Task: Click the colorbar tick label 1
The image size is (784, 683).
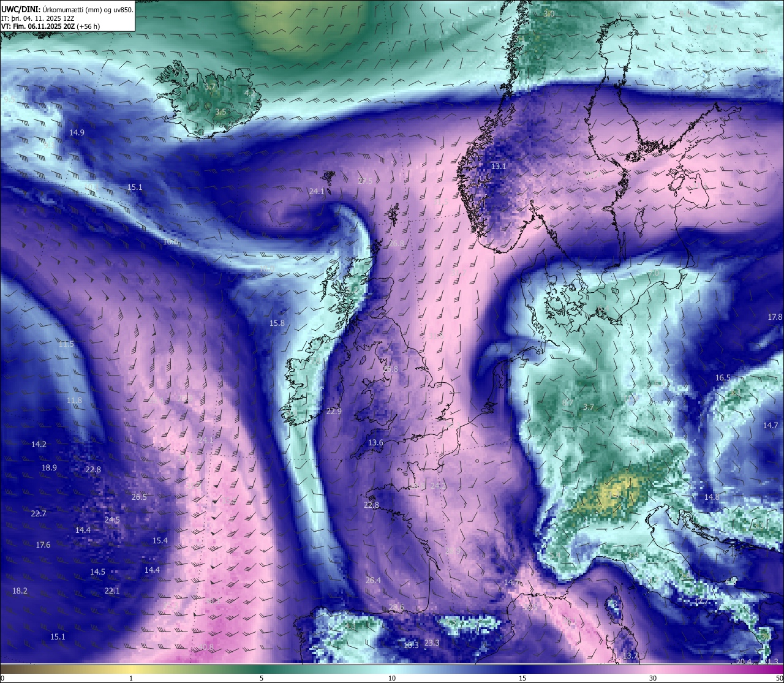Action: [x=131, y=678]
